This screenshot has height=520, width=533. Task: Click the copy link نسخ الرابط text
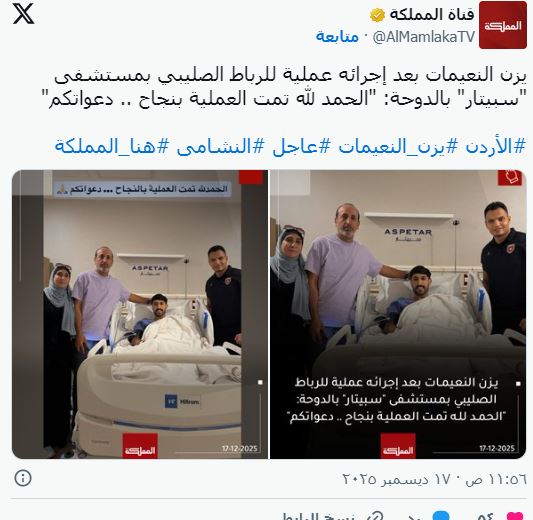[319, 516]
